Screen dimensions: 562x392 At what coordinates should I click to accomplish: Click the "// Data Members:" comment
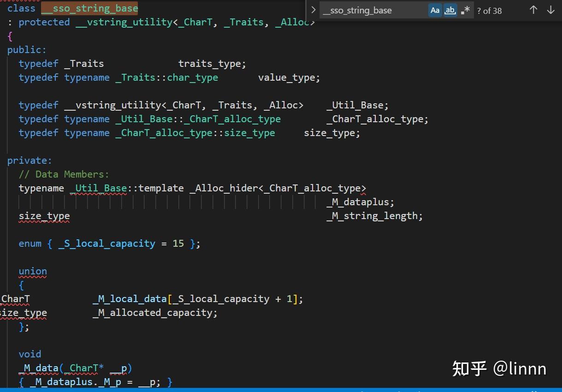click(64, 174)
